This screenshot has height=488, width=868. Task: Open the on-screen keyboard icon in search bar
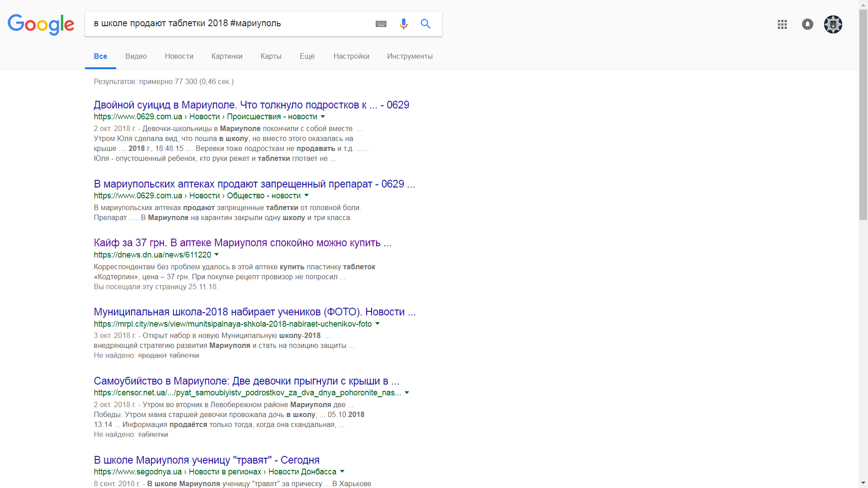click(x=381, y=24)
